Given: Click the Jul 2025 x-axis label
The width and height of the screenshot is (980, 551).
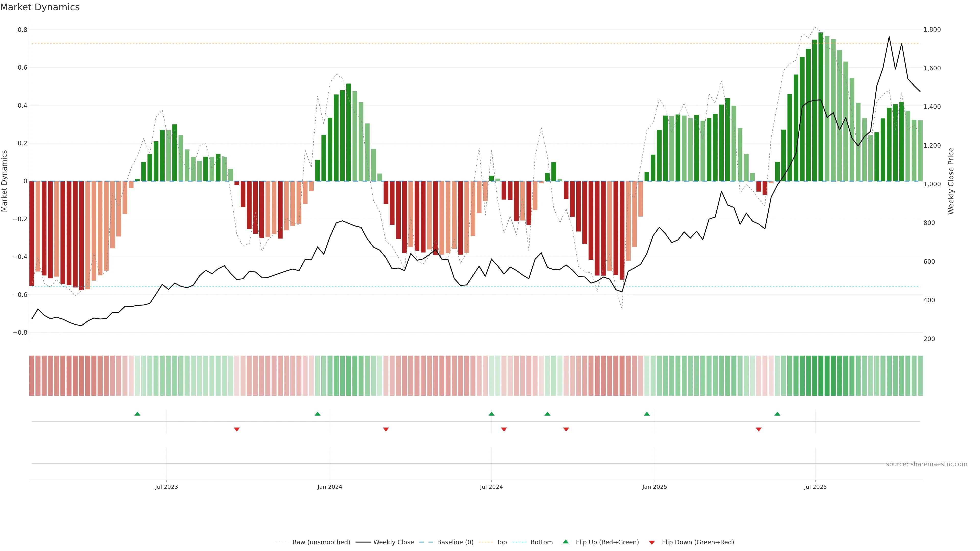Looking at the screenshot, I should [x=815, y=487].
